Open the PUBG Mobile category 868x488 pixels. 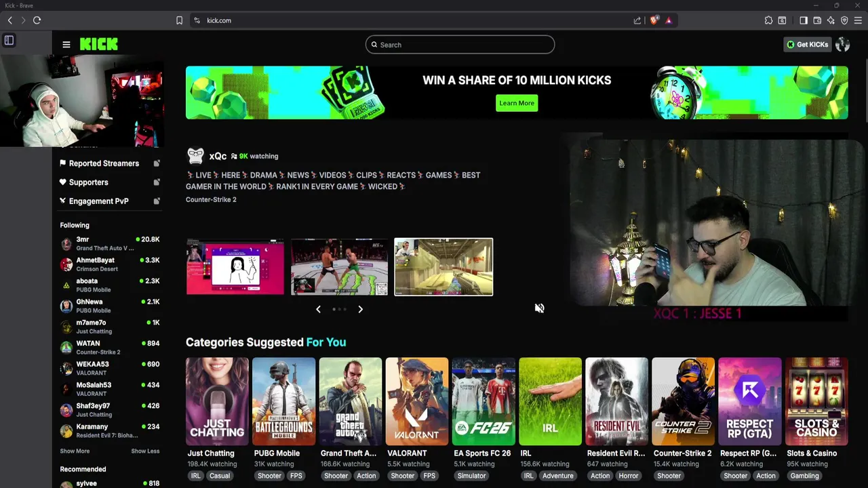tap(283, 401)
